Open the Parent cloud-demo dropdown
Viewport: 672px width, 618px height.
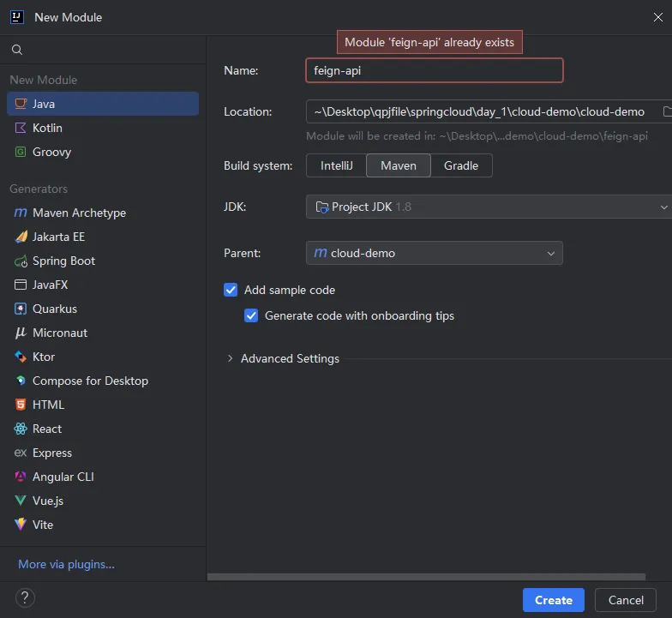434,253
